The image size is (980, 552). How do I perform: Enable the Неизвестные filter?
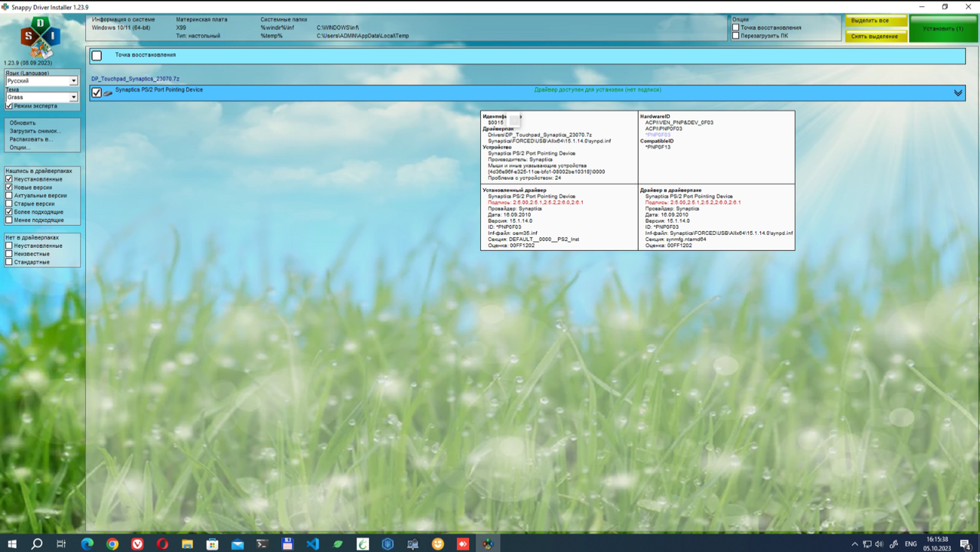[x=8, y=253]
